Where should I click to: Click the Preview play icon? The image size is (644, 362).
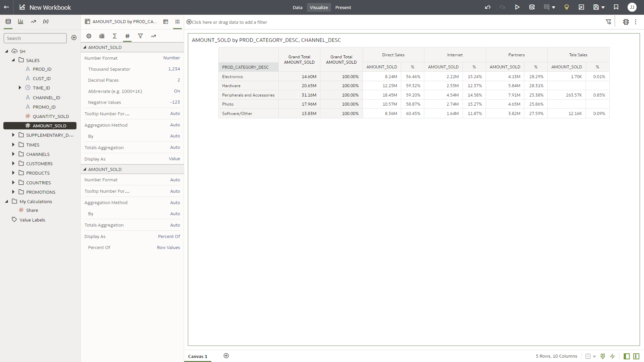tap(517, 7)
